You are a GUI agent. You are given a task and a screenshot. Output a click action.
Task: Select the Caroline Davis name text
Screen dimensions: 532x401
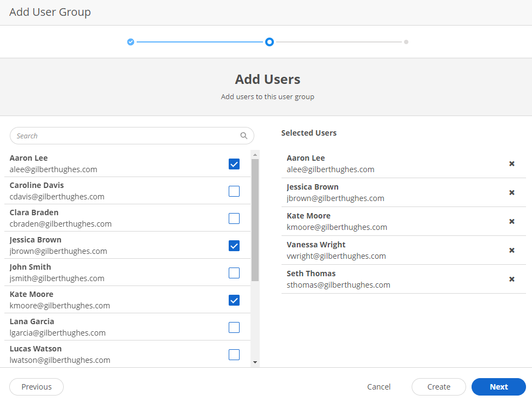(x=36, y=185)
